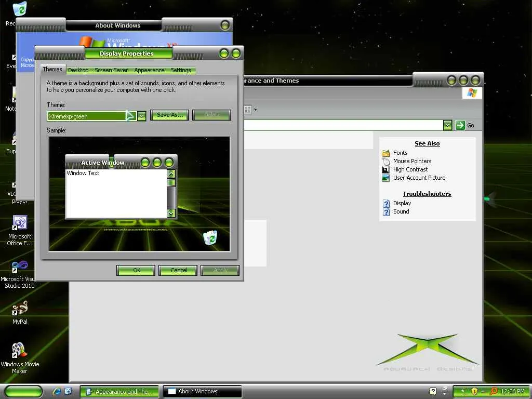Click the Save As button

point(169,115)
